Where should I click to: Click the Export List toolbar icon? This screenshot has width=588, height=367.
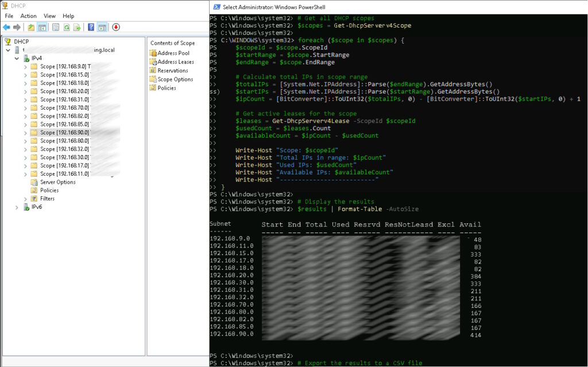[x=76, y=27]
